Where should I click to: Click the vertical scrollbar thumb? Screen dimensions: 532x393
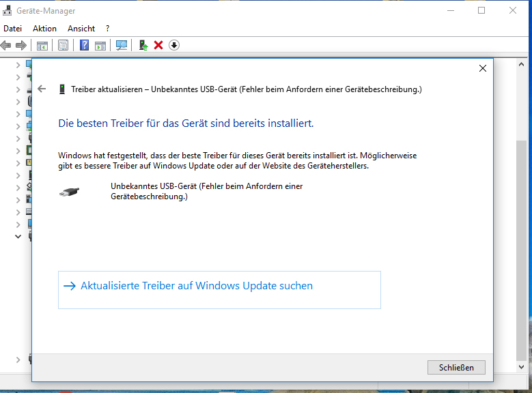point(522,250)
